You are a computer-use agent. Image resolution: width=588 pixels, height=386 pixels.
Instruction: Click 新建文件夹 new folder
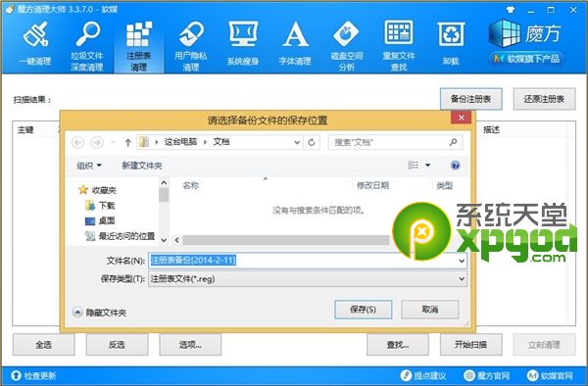(x=142, y=166)
